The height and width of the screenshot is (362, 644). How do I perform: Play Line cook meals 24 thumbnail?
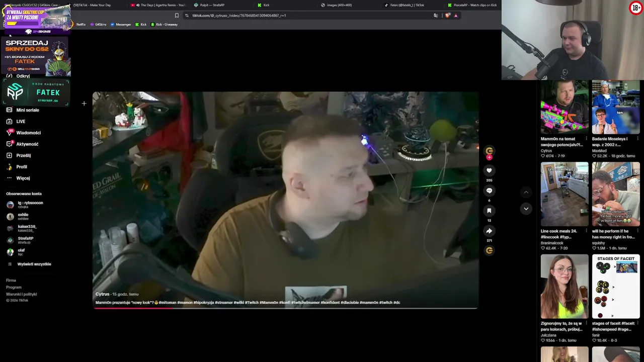tap(565, 194)
